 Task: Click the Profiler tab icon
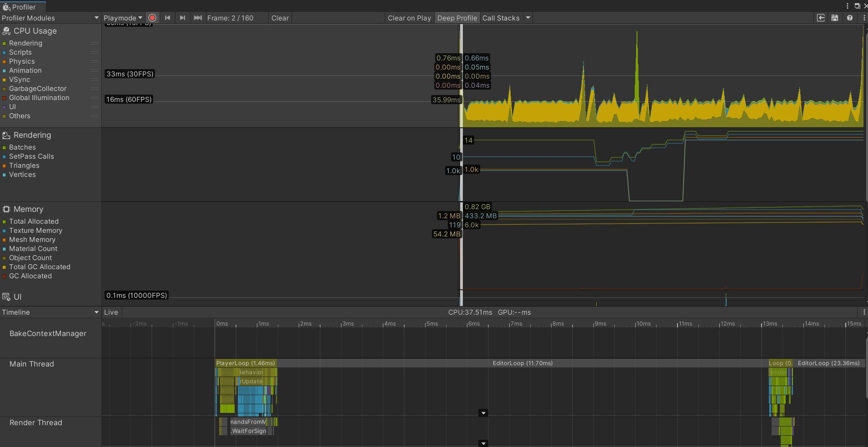[x=6, y=7]
